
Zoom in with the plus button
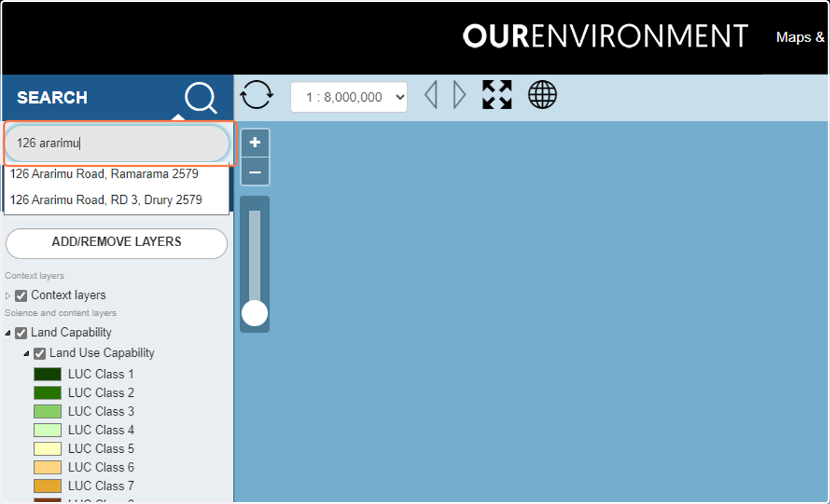coord(255,143)
